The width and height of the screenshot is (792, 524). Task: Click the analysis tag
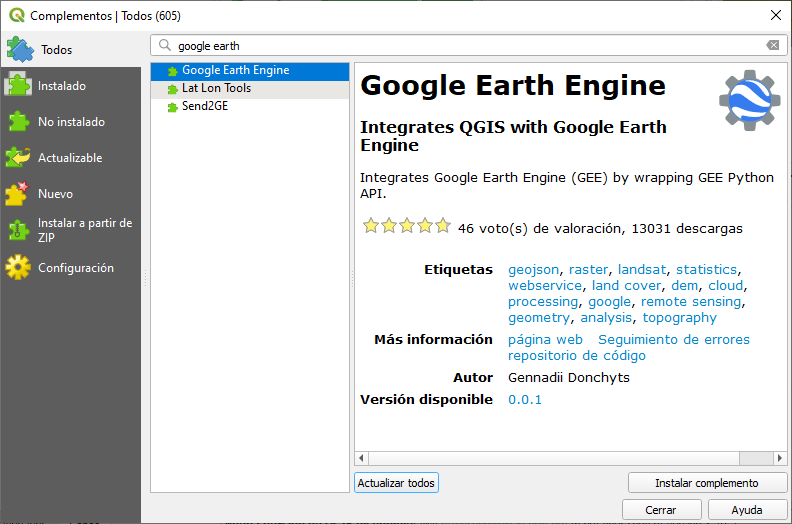tap(606, 318)
